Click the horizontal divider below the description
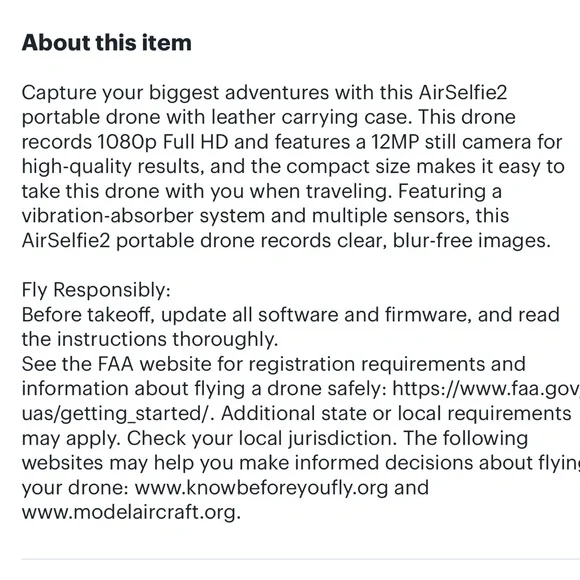Viewport: 580px width, 580px height. [x=301, y=559]
